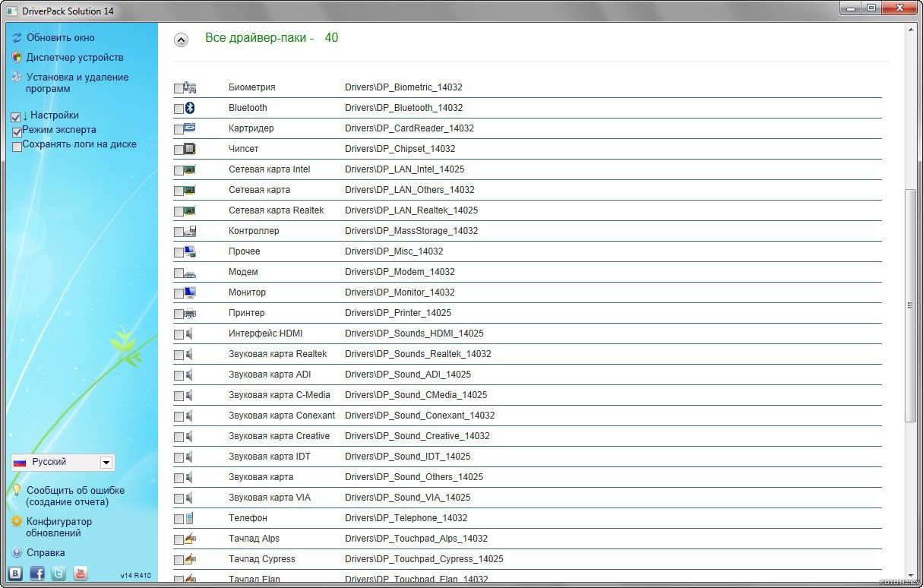Collapse the Все драйвер-паки section

point(181,40)
